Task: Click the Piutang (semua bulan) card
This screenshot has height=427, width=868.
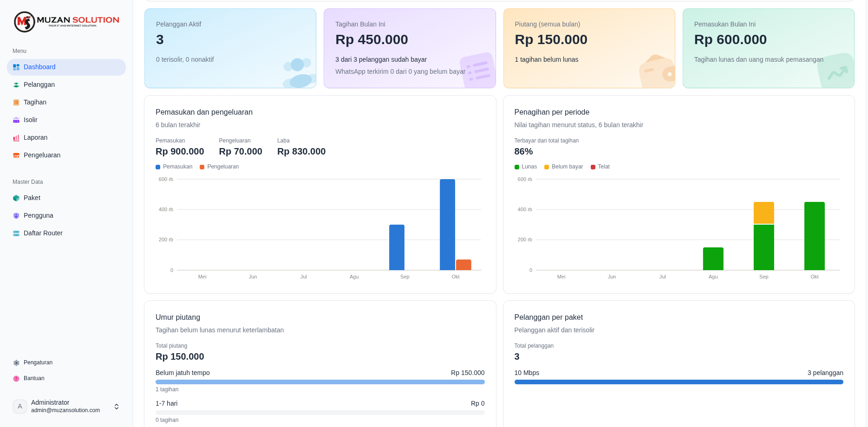Action: coord(589,48)
